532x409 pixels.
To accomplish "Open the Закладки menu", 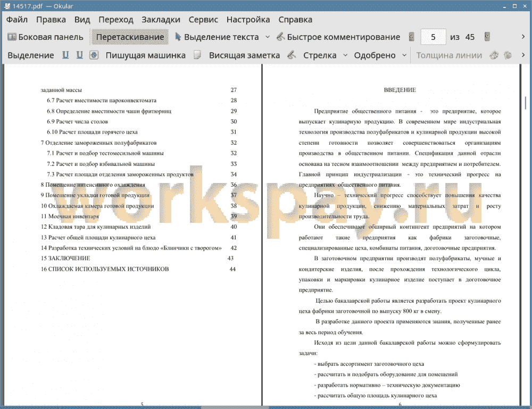I will (x=161, y=20).
